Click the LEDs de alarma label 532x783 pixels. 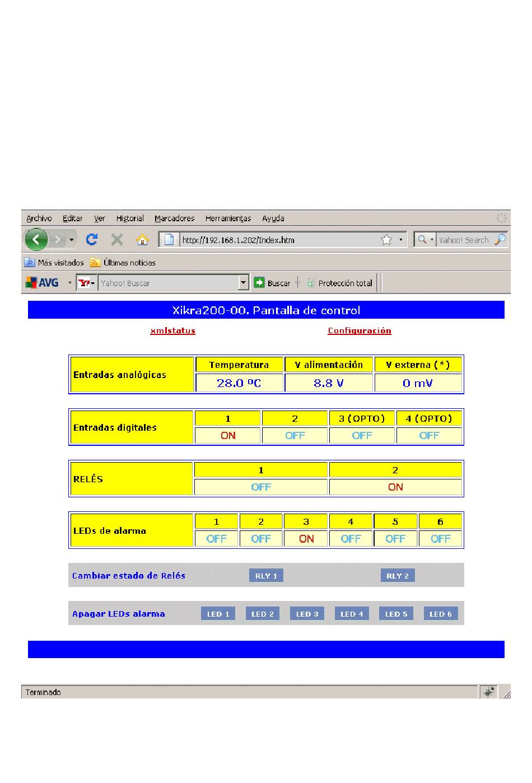tap(110, 530)
